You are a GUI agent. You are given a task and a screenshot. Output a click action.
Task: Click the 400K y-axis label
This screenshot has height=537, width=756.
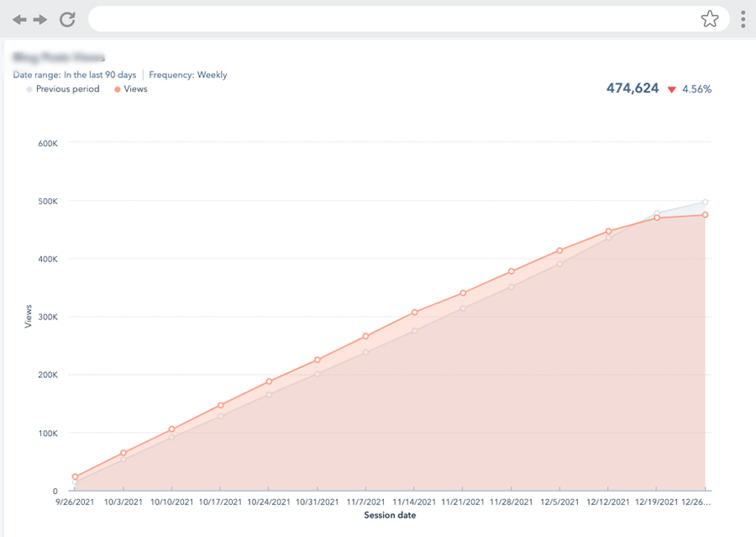pos(48,259)
